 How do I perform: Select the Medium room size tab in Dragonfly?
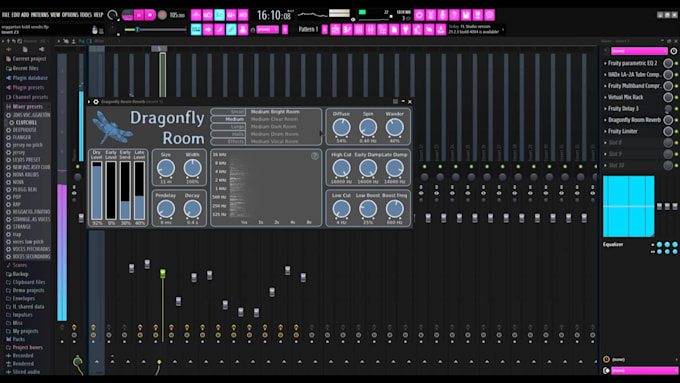click(229, 119)
